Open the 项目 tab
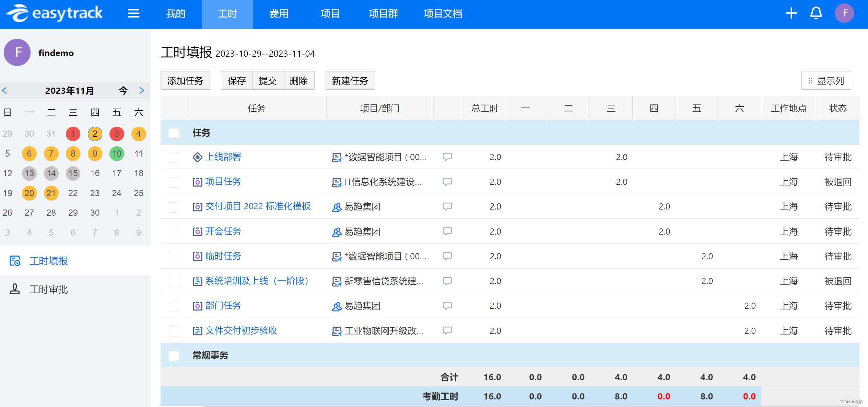The image size is (868, 407). (330, 14)
